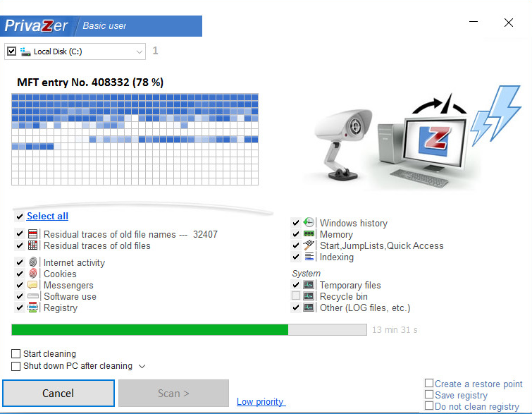This screenshot has width=532, height=414.
Task: Click the 13 min 31 s remaining time
Action: coord(395,330)
